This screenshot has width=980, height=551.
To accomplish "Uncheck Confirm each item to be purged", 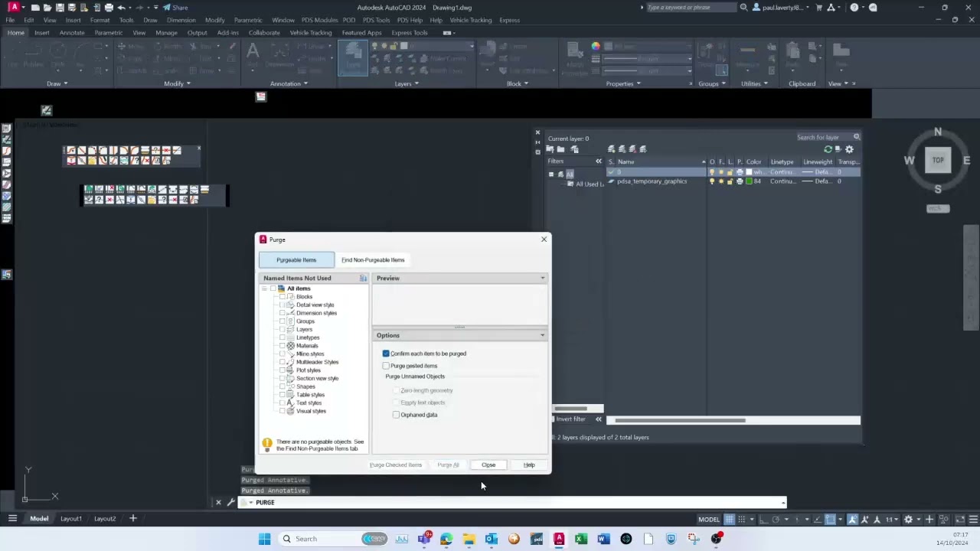I will coord(386,354).
